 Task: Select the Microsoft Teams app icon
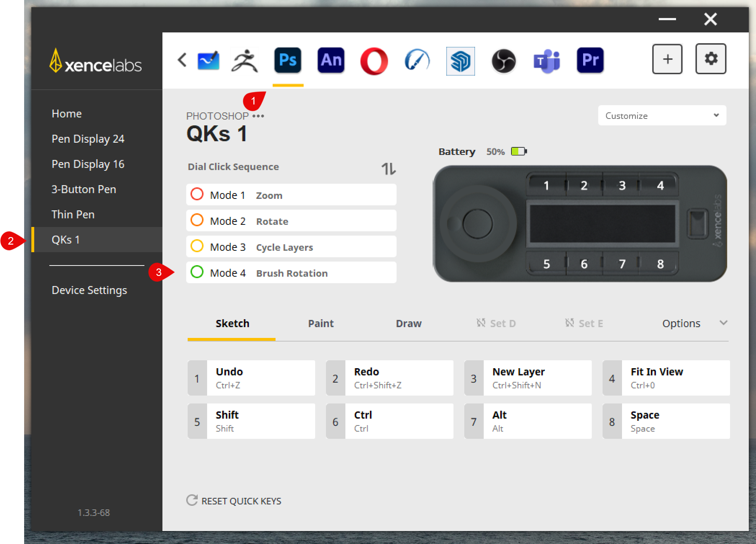547,61
